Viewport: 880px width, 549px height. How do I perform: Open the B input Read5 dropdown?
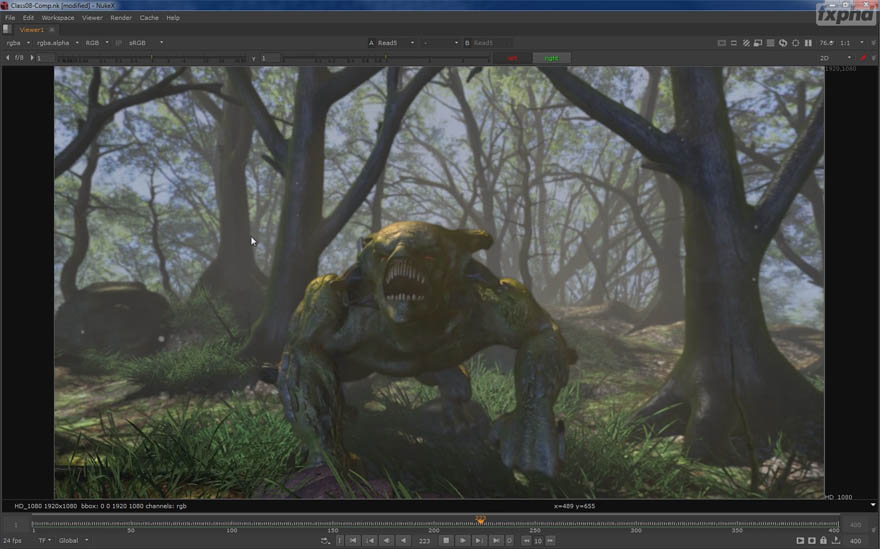pos(488,43)
